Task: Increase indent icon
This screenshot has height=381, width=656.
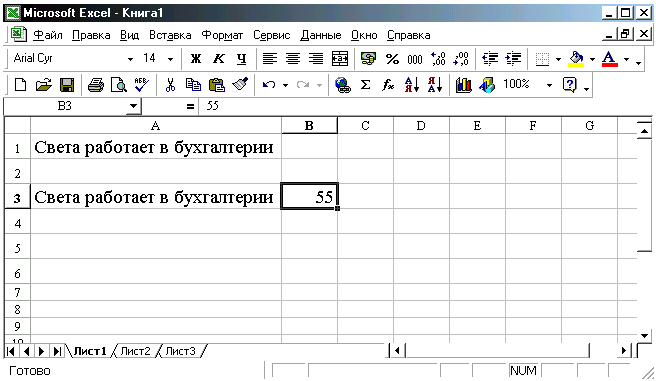Action: click(513, 59)
